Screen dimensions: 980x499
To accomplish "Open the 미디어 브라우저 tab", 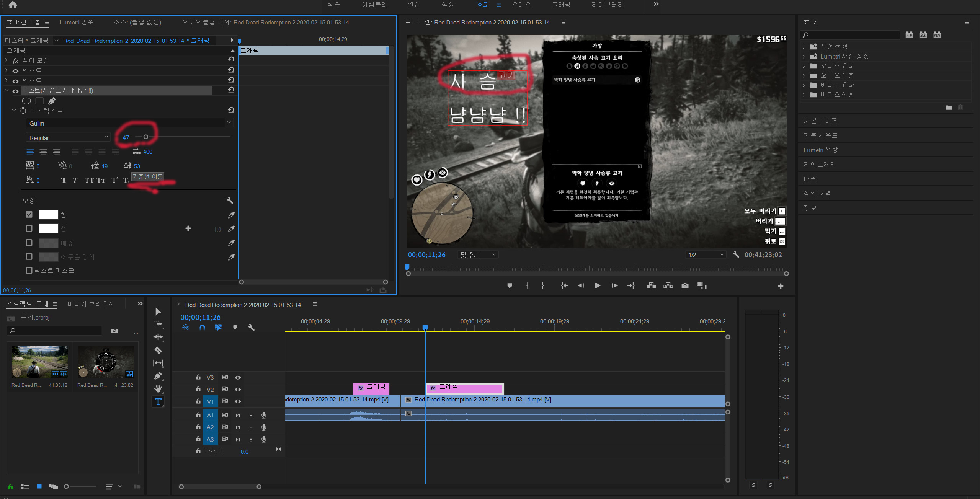I will [x=91, y=304].
